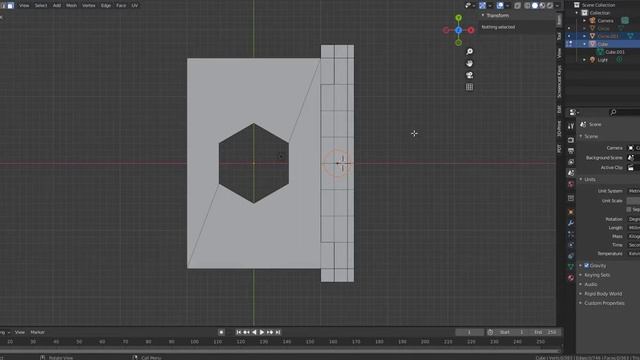Toggle X-ray mode in viewport header
The image size is (640, 360).
tap(517, 5)
